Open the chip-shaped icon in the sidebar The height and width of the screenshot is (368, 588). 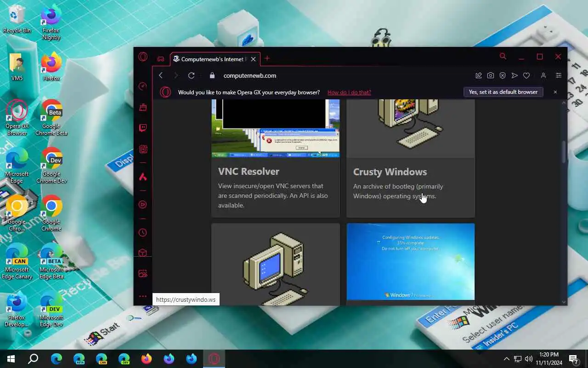coord(143,149)
